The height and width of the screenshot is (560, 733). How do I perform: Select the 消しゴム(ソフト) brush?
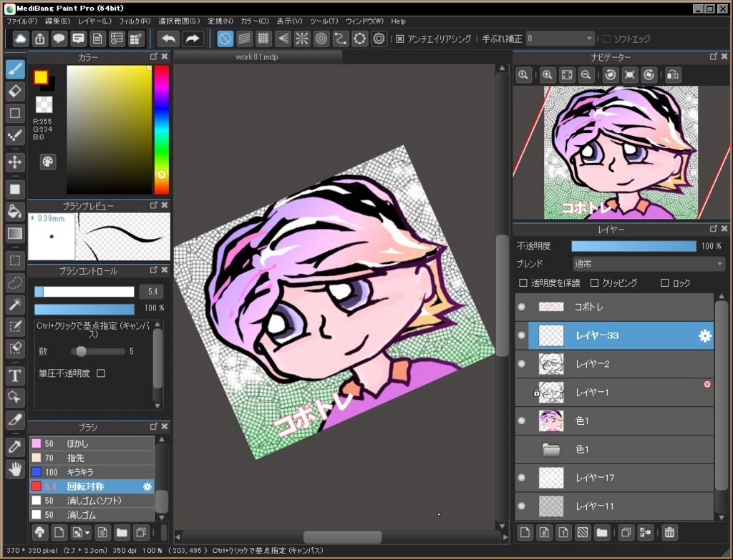(92, 501)
